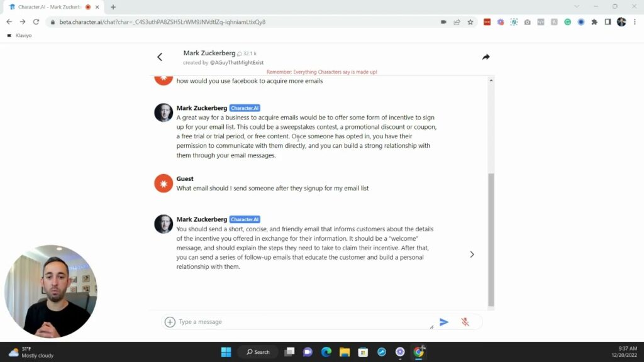644x362 pixels.
Task: Reload the current page
Action: 36,22
